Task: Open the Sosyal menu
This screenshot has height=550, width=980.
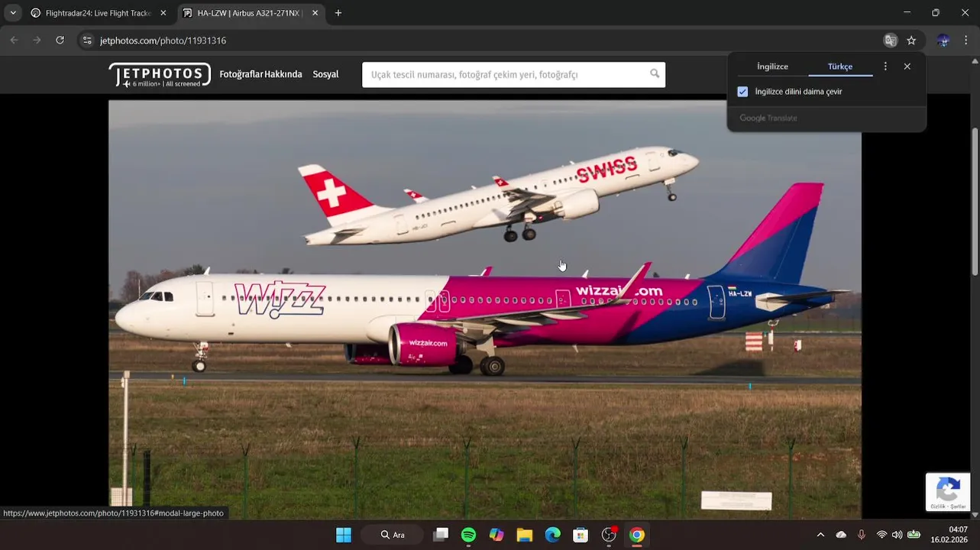Action: click(325, 74)
